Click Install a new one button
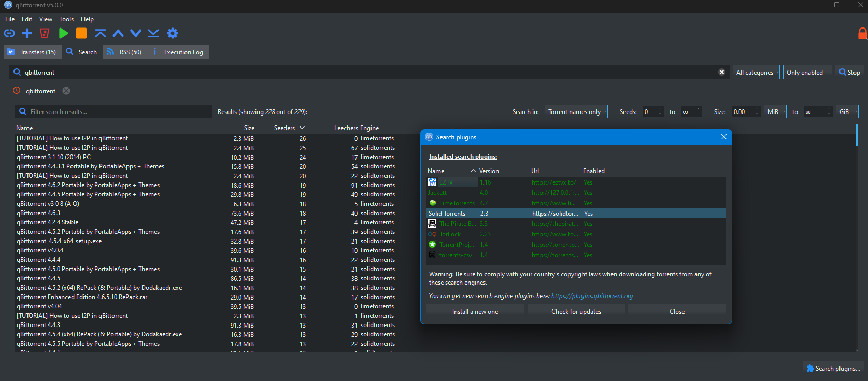868x381 pixels. click(x=475, y=311)
